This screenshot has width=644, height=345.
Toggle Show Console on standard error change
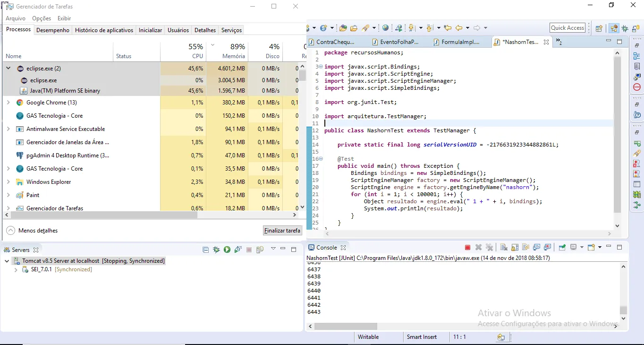tap(547, 247)
